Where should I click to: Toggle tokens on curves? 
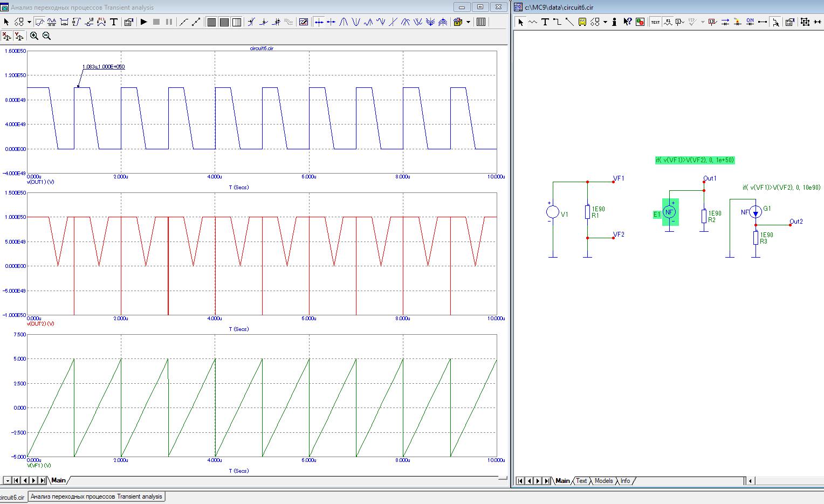click(196, 22)
